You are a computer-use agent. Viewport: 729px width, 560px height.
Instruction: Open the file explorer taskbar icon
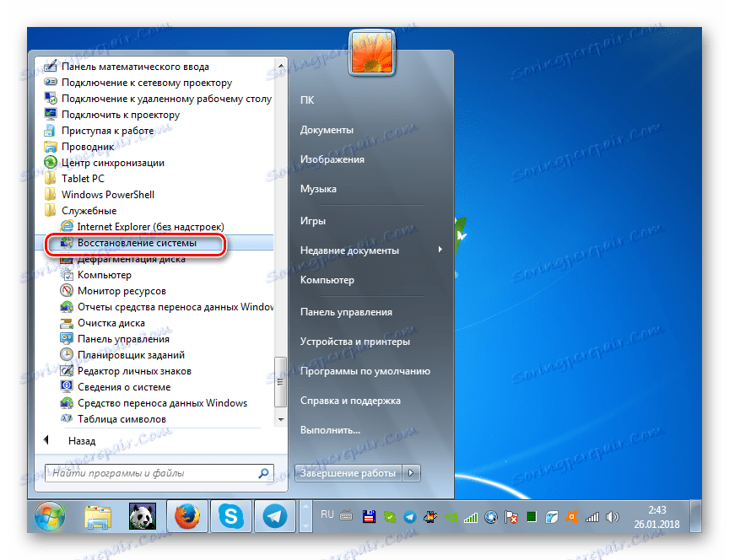click(x=98, y=517)
